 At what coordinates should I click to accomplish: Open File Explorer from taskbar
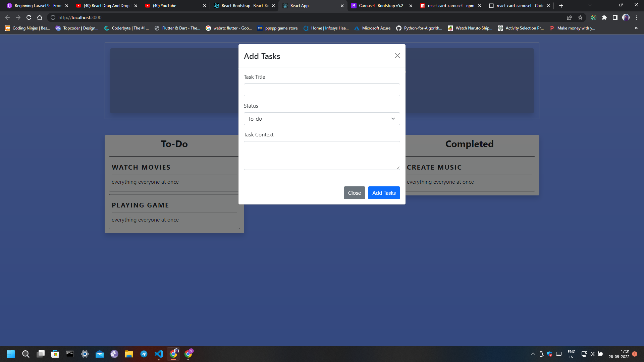click(x=129, y=354)
